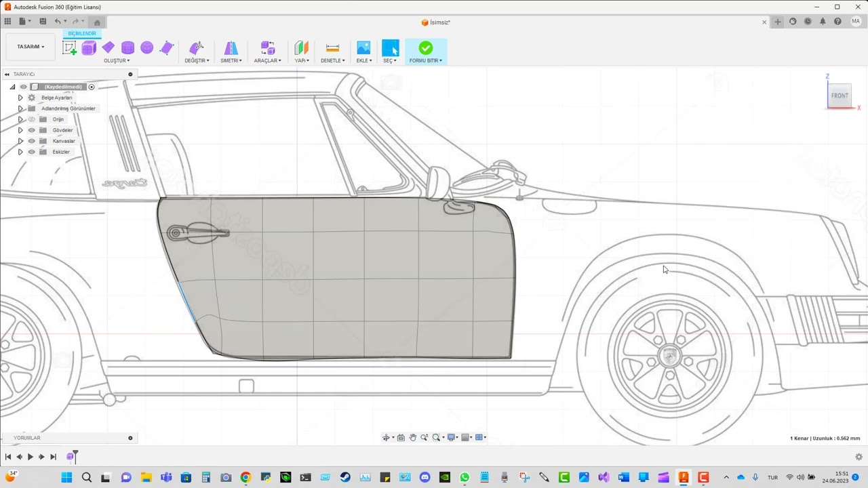Expand the Adlandırılmış Görünümler node
This screenshot has width=868, height=488.
click(x=20, y=108)
